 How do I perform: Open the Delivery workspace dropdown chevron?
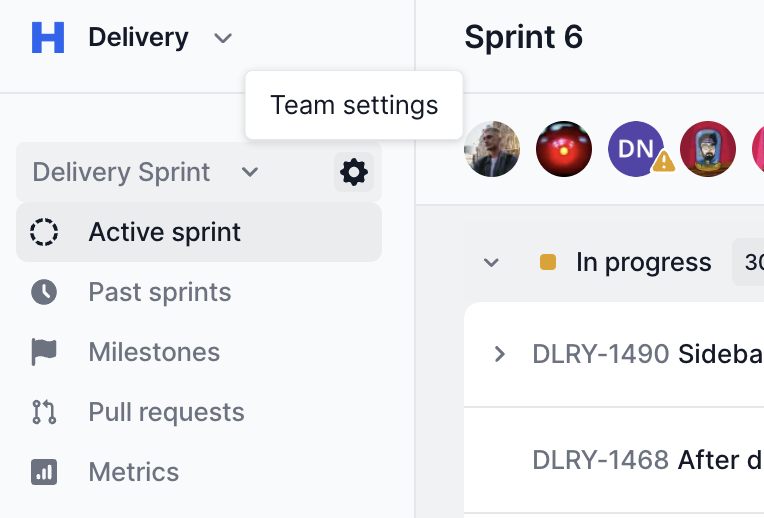point(223,39)
